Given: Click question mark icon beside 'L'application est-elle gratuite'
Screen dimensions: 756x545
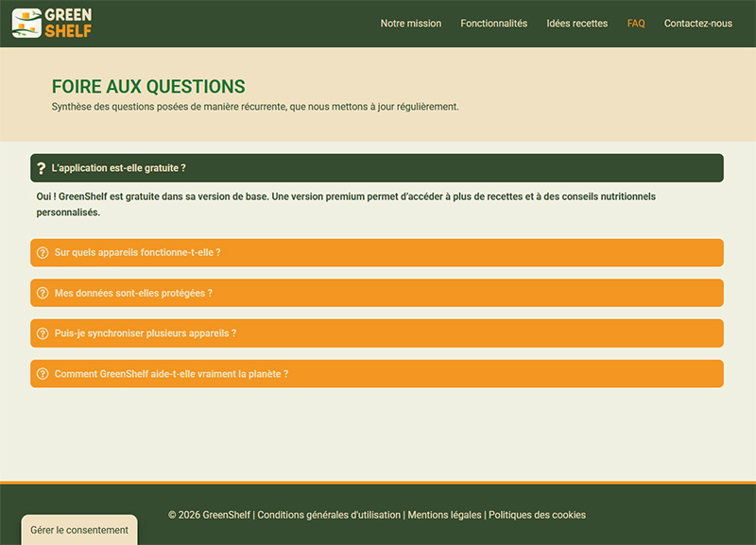Looking at the screenshot, I should [x=42, y=168].
